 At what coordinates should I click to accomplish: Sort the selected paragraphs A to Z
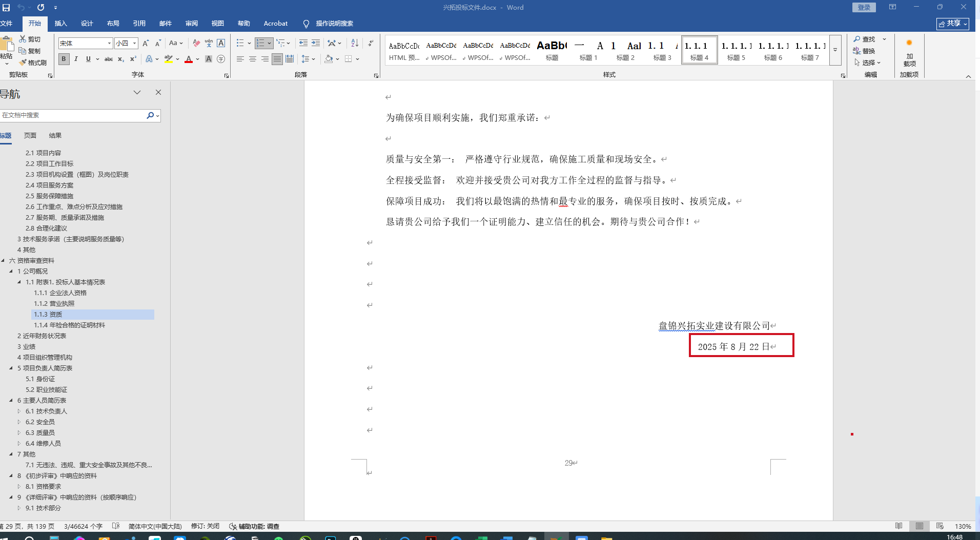click(x=355, y=43)
